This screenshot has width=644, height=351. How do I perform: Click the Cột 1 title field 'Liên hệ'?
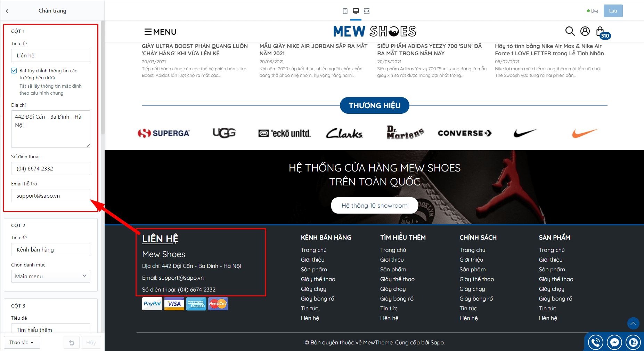(51, 55)
